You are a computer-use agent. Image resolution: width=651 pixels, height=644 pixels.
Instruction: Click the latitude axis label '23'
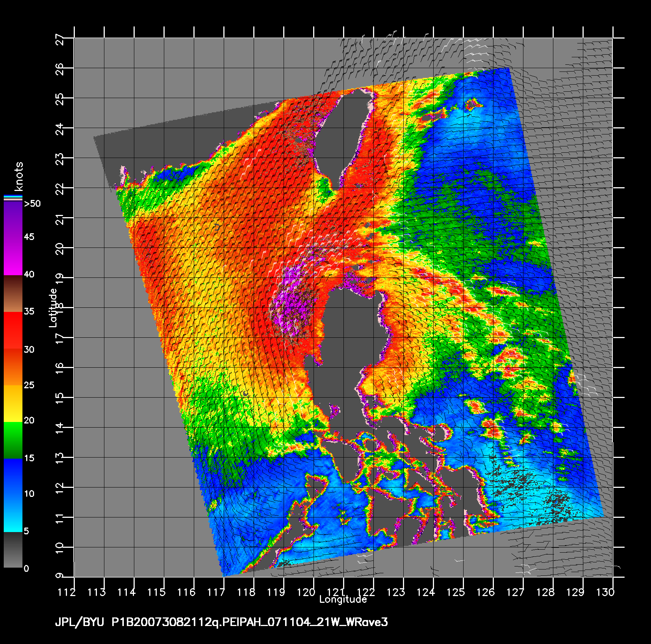click(x=60, y=159)
